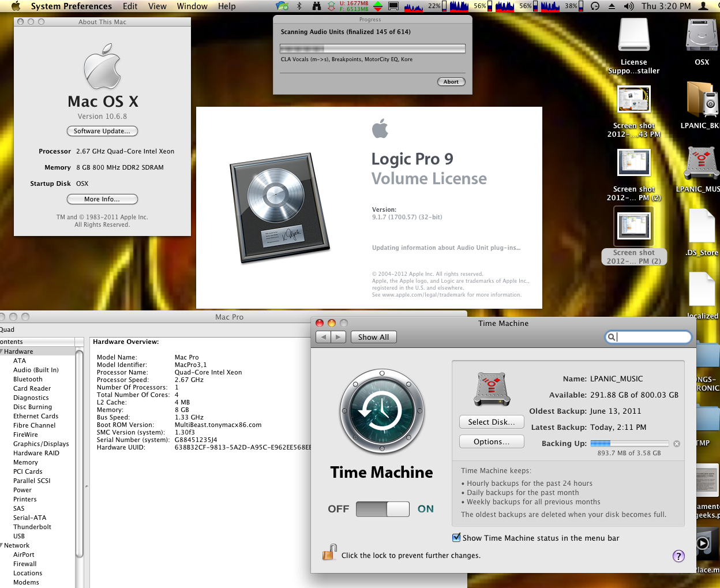The image size is (720, 588).
Task: Select Audio (Built In) in hardware list
Action: click(x=36, y=370)
